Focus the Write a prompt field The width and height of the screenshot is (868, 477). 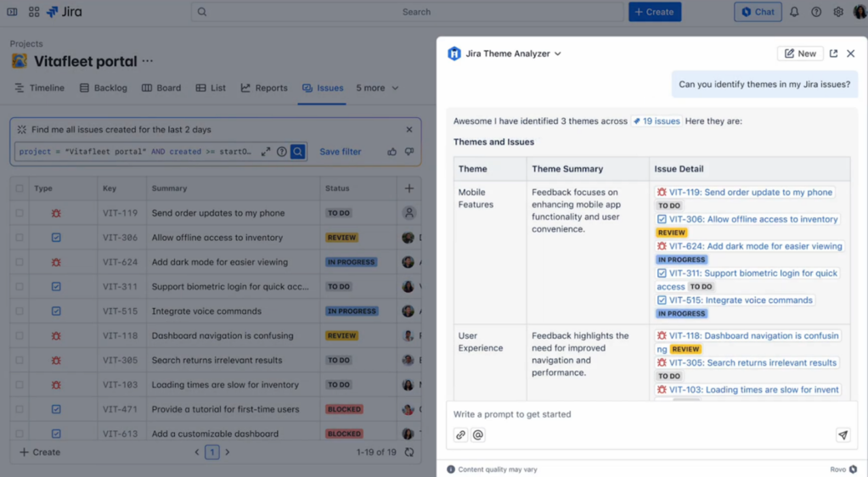pos(651,414)
